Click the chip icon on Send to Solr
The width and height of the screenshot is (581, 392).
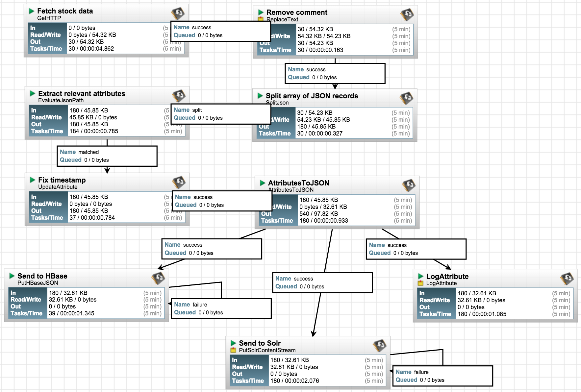coord(379,344)
